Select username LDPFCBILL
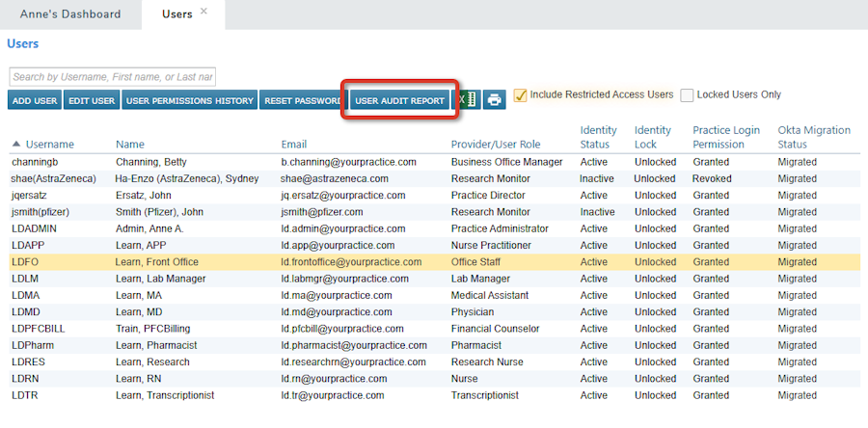Viewport: 868px width, 428px height. [39, 329]
